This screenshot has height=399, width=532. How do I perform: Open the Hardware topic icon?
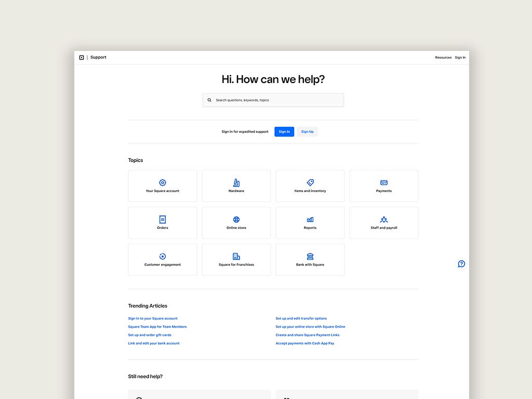[236, 182]
